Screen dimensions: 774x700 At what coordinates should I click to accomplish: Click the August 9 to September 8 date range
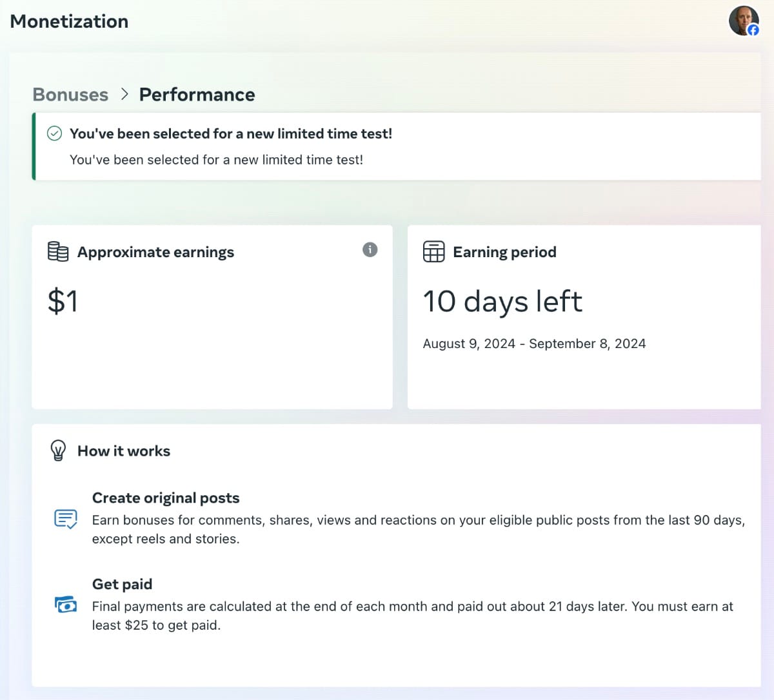[x=535, y=344]
